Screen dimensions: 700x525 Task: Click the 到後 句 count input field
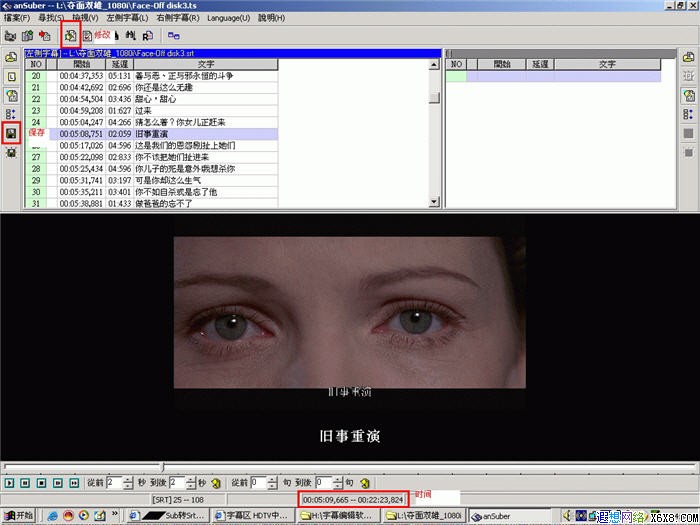323,483
